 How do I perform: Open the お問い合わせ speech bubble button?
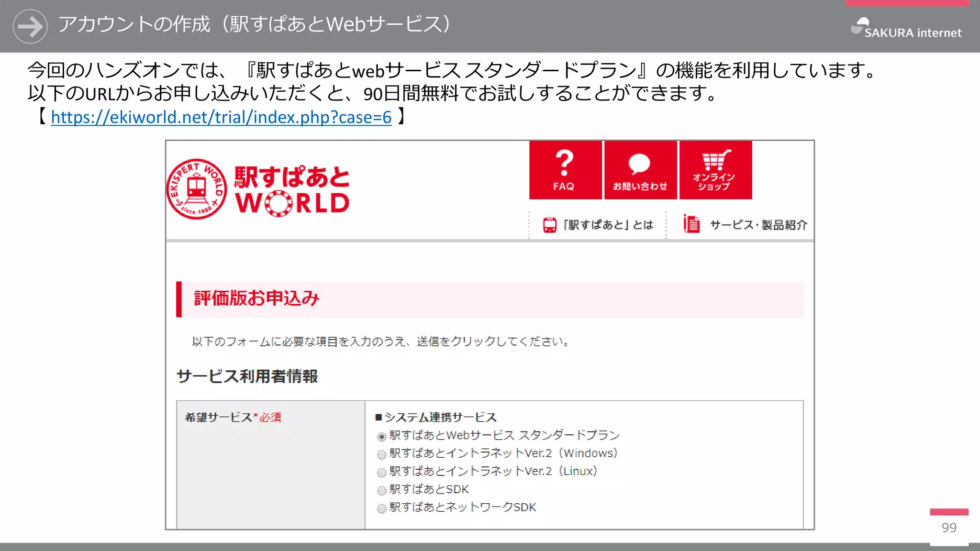(640, 170)
